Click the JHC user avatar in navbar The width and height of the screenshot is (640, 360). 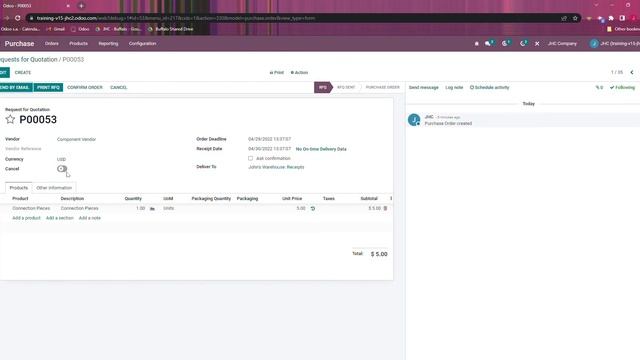pyautogui.click(x=594, y=43)
